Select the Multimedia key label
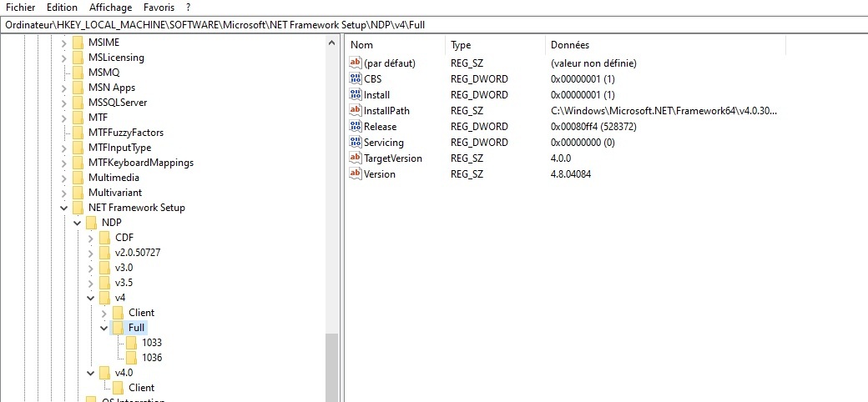This screenshot has width=868, height=402. [114, 178]
